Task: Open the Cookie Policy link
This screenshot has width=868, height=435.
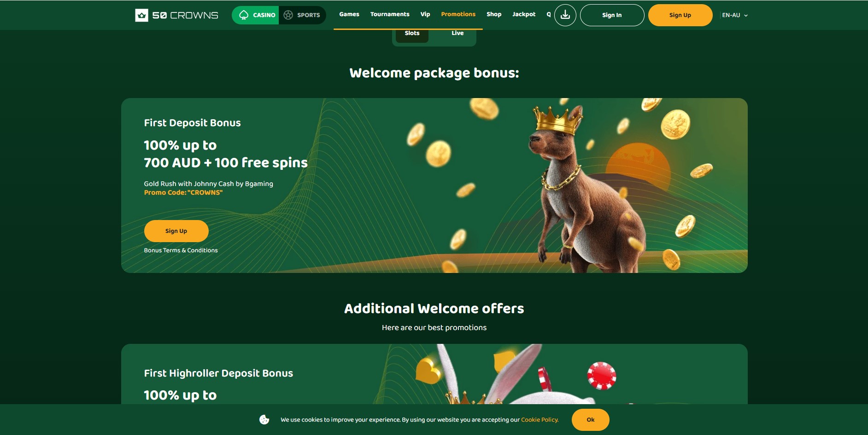Action: point(540,420)
